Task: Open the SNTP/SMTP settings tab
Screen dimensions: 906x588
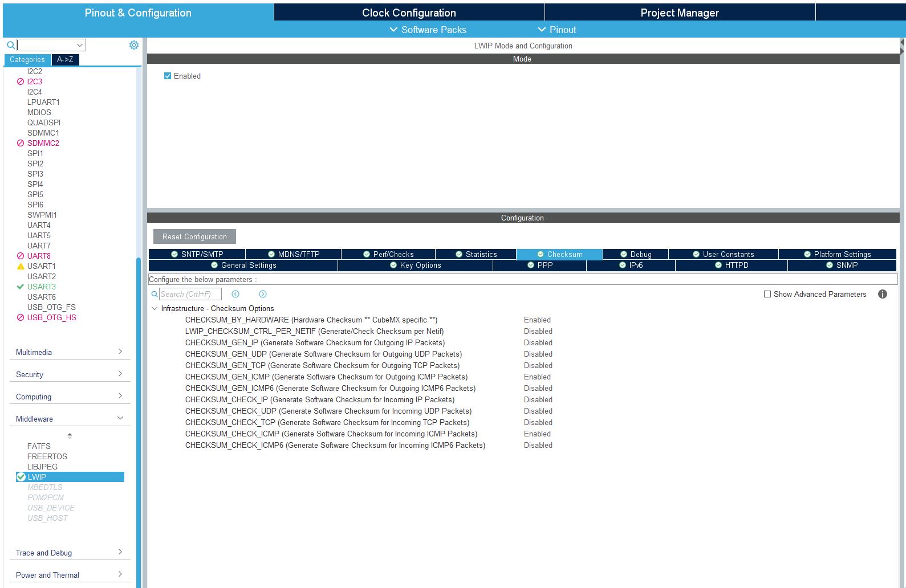Action: point(197,254)
